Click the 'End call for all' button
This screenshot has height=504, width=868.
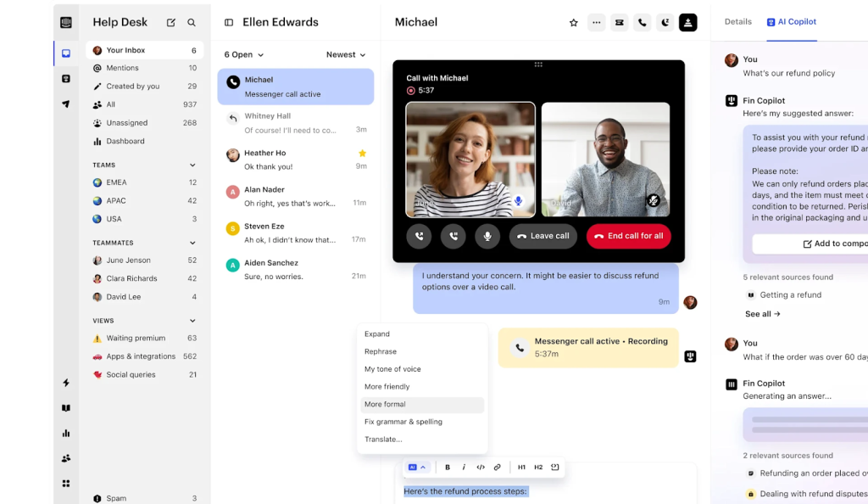(x=628, y=236)
